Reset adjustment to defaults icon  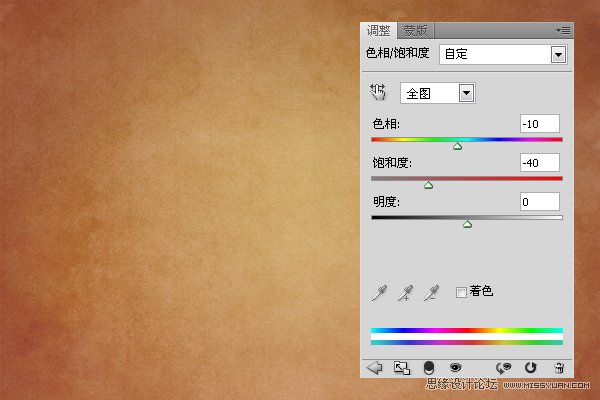coord(531,368)
